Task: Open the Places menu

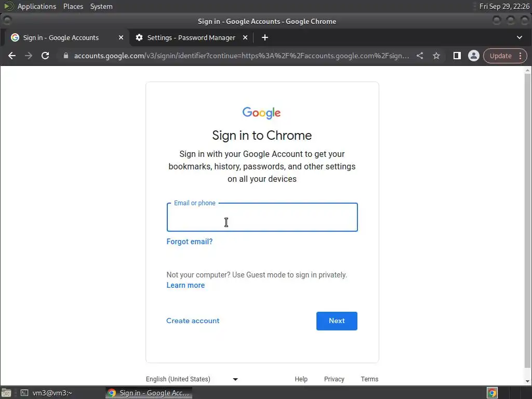Action: [x=73, y=6]
